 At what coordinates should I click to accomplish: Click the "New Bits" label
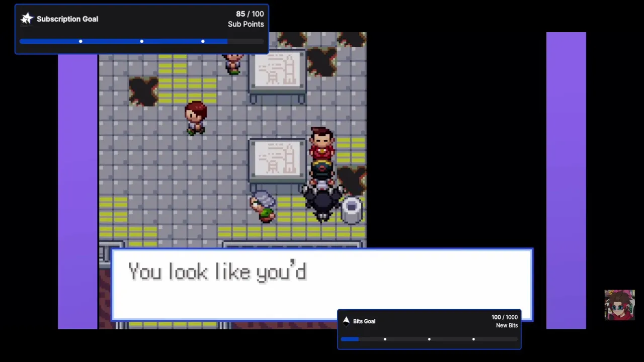pos(507,325)
